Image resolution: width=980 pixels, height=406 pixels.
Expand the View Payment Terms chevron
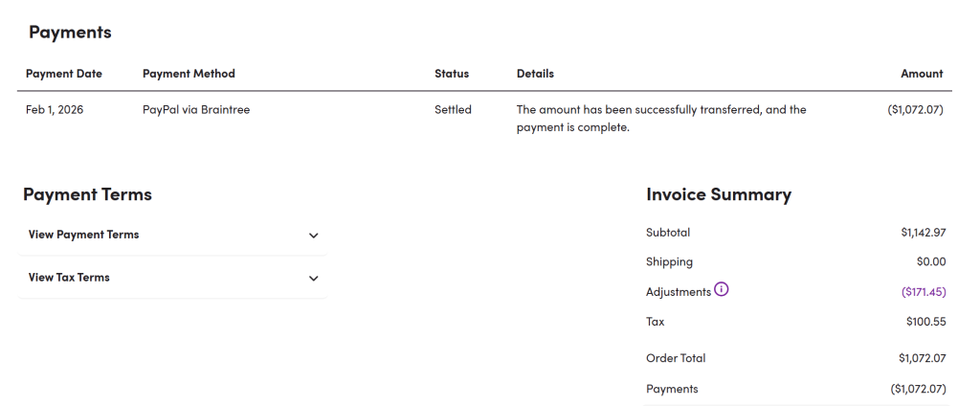pyautogui.click(x=314, y=236)
